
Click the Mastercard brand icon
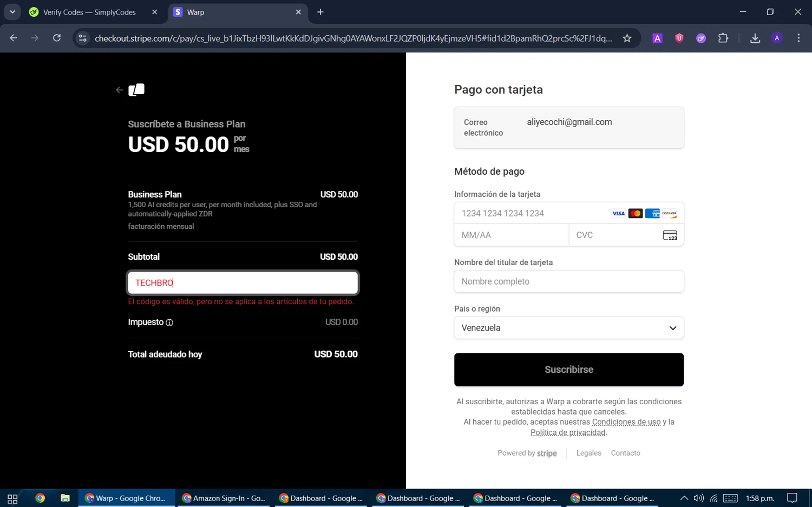tap(636, 213)
